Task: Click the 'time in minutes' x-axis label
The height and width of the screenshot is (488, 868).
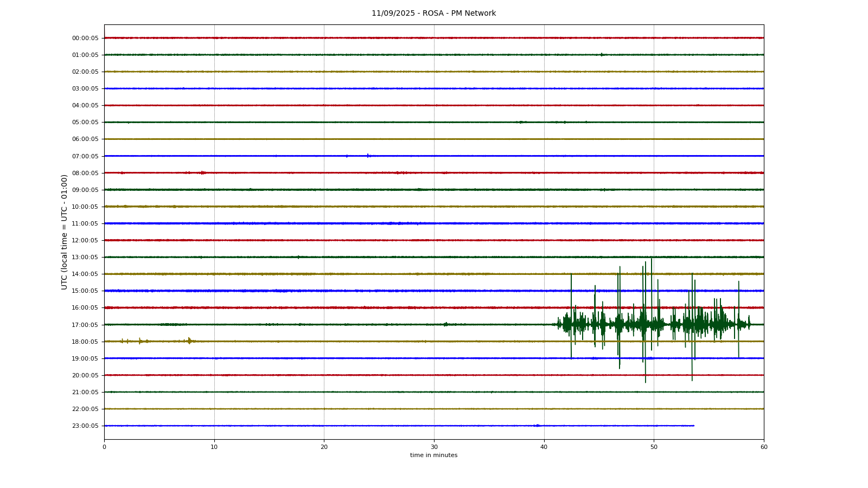Action: 433,455
